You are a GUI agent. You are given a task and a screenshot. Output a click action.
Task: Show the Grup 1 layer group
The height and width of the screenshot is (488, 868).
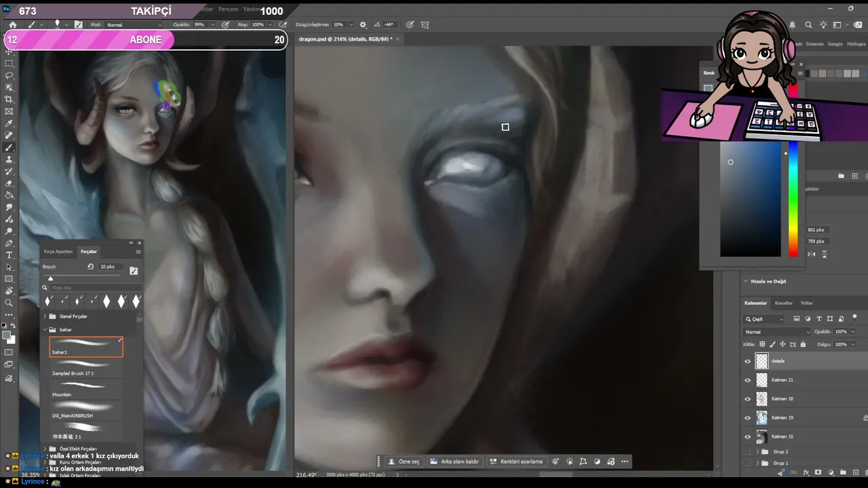747,463
